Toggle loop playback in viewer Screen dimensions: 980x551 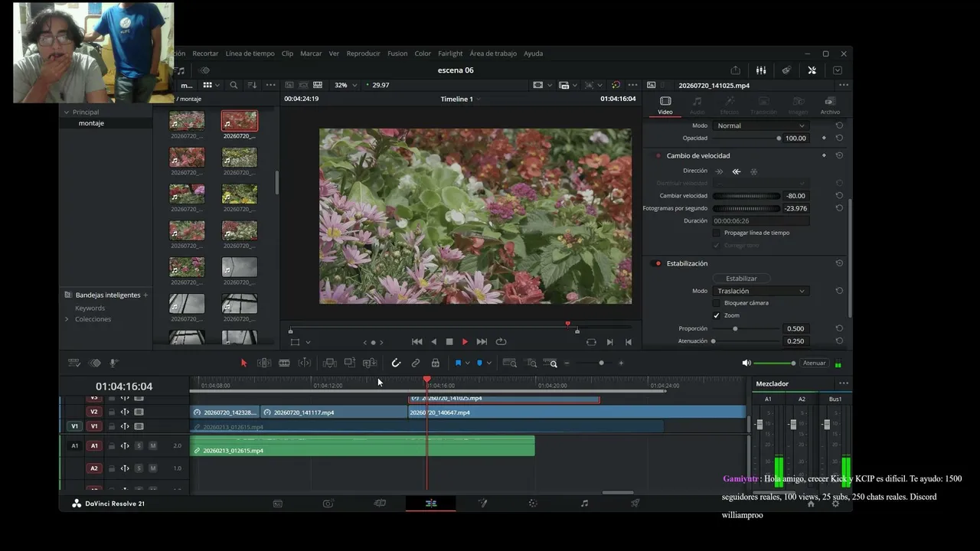501,342
